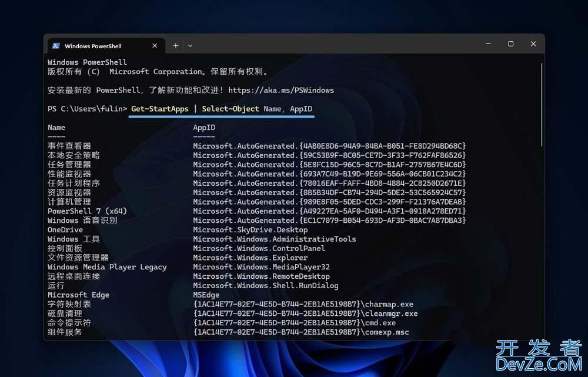The height and width of the screenshot is (377, 588).
Task: Close the Windows PowerShell tab
Action: (155, 46)
